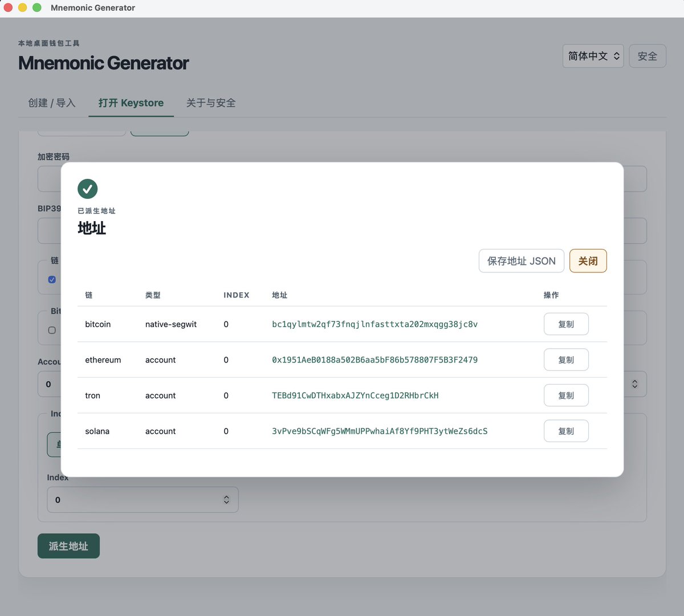Viewport: 684px width, 616px height.
Task: Click the native-segwit type cell
Action: click(x=171, y=324)
